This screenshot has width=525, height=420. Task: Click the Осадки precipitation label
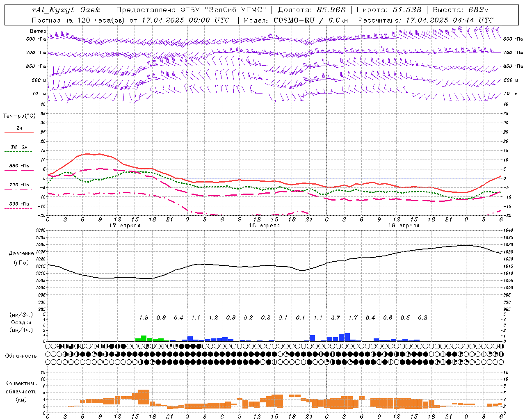tap(21, 322)
